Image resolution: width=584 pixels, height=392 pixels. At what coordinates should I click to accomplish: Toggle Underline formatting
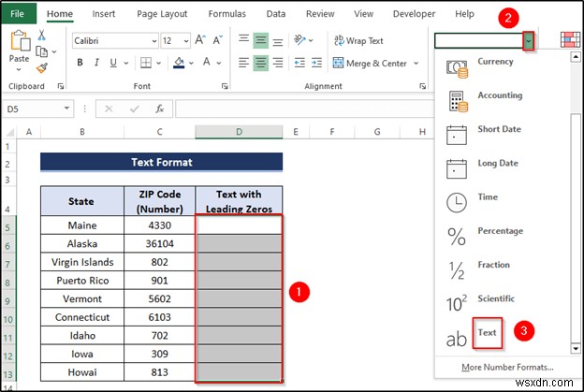(113, 63)
